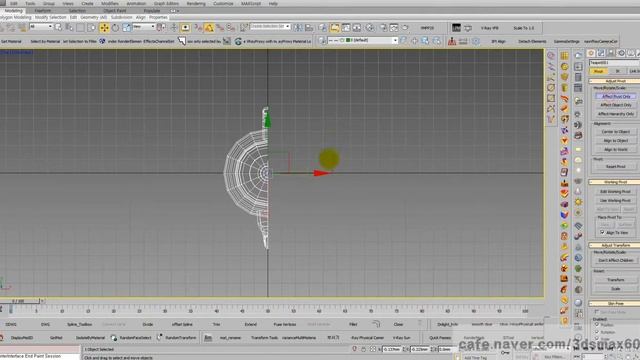Open the Mirror tool in main toolbar
Screen dimensions: 640x360
298,28
